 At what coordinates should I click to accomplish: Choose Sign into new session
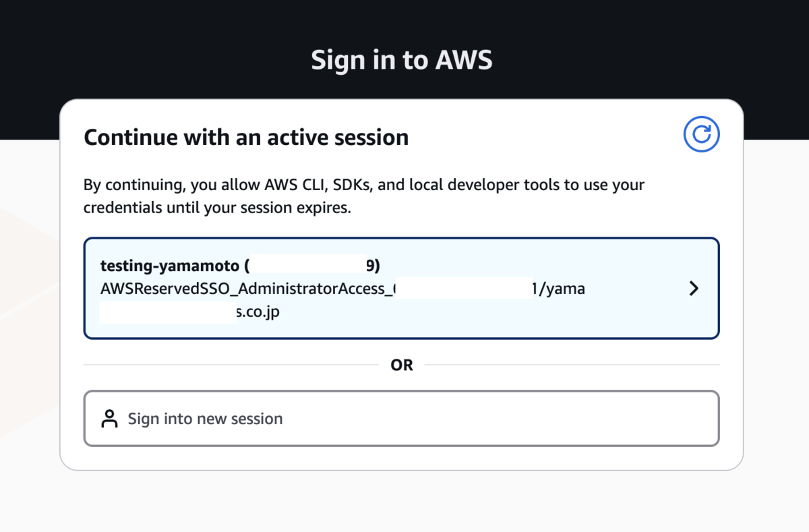(402, 418)
